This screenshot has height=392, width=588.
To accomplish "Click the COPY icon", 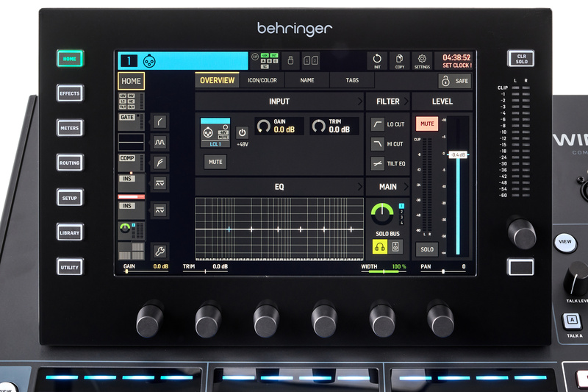I will point(399,61).
